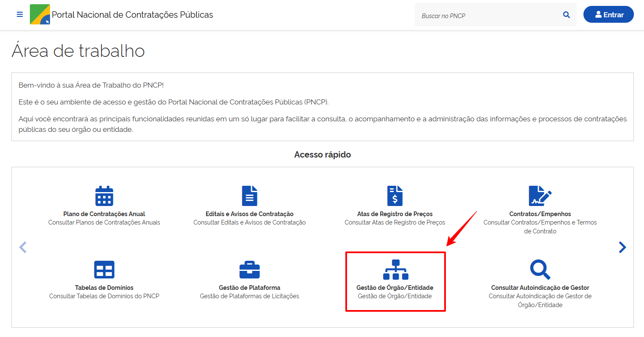Screen dimensions: 644x337
Task: Open the hamburger navigation menu
Action: click(19, 15)
